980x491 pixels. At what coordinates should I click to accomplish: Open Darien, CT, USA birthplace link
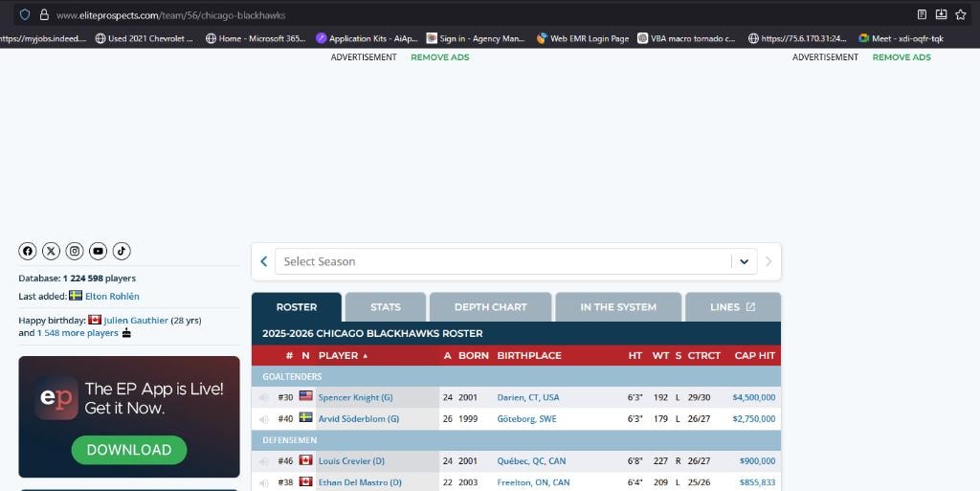(x=528, y=397)
